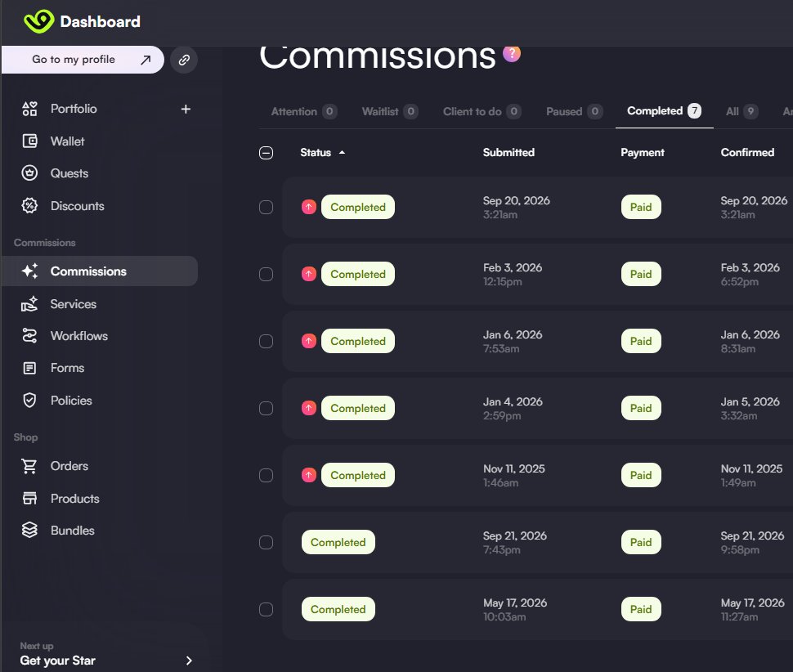The height and width of the screenshot is (672, 793).
Task: Select the Completed tab
Action: click(x=664, y=110)
